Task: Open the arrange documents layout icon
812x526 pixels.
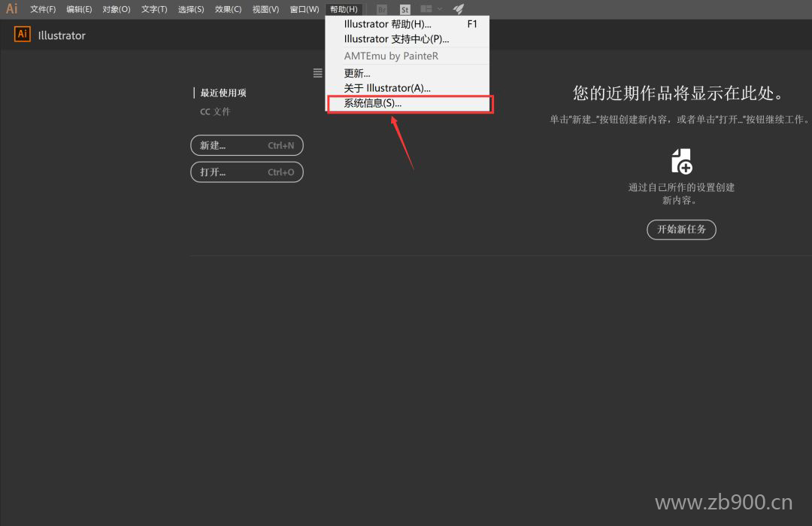Action: [x=426, y=9]
